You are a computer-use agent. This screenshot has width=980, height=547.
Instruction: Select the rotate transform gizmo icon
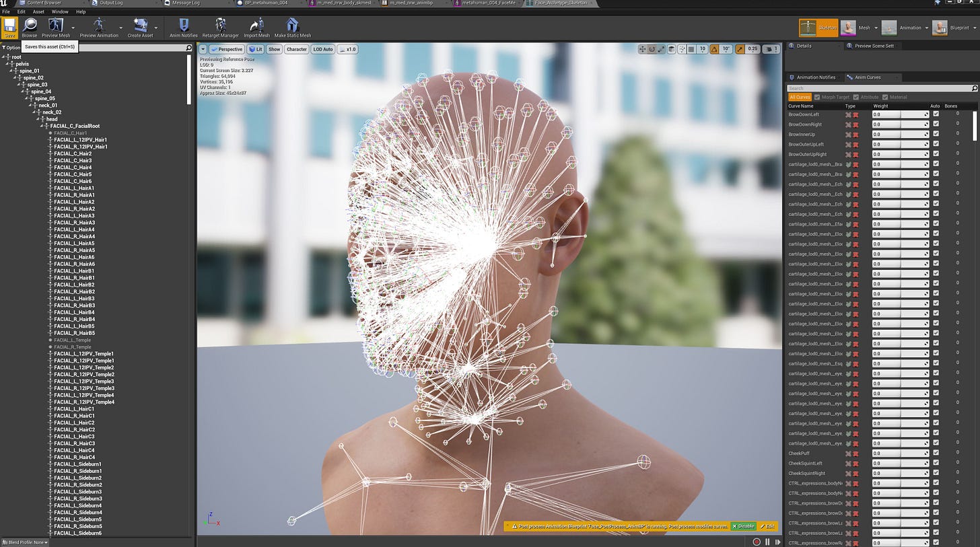[x=652, y=49]
